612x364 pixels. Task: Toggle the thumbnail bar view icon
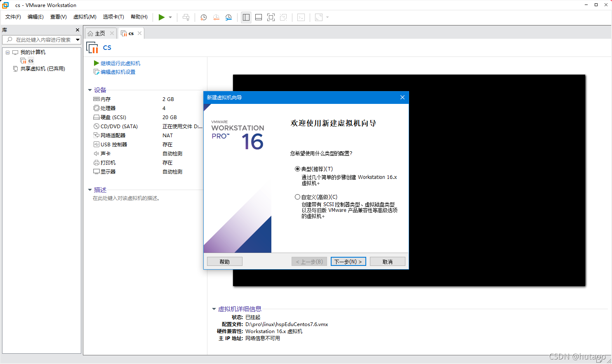click(x=259, y=17)
